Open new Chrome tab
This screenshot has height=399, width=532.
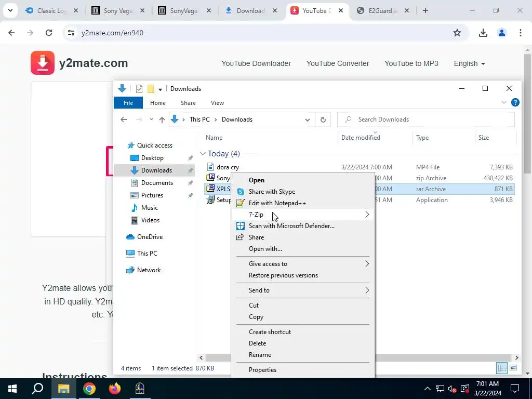[425, 10]
